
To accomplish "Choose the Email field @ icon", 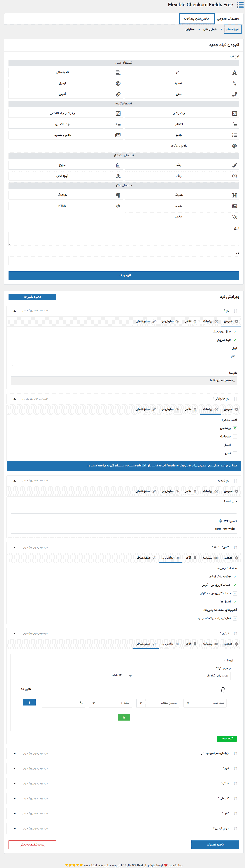I will coord(118,83).
